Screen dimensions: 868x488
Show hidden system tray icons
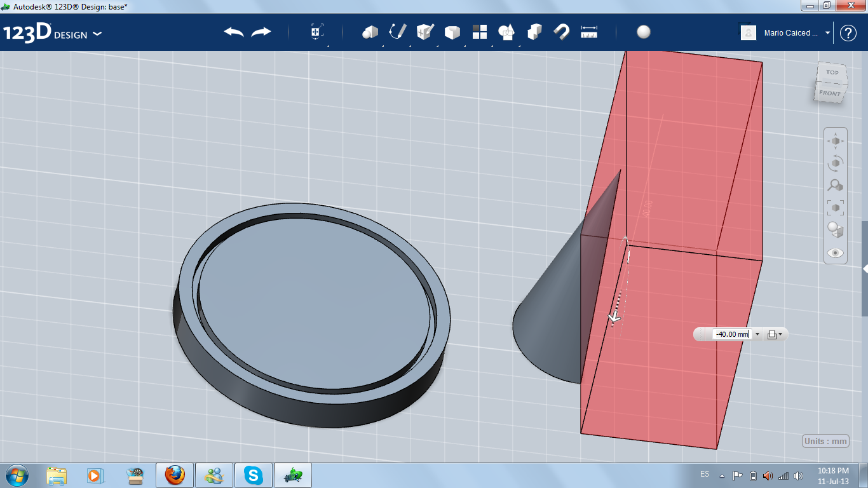722,475
